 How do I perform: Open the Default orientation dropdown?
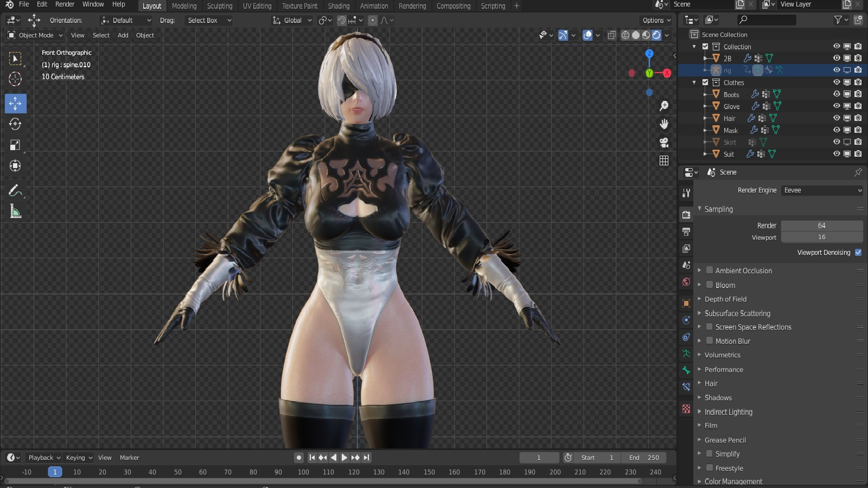click(126, 21)
